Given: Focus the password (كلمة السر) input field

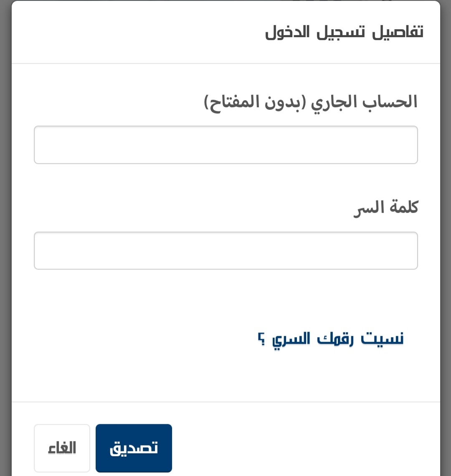Looking at the screenshot, I should (x=225, y=251).
